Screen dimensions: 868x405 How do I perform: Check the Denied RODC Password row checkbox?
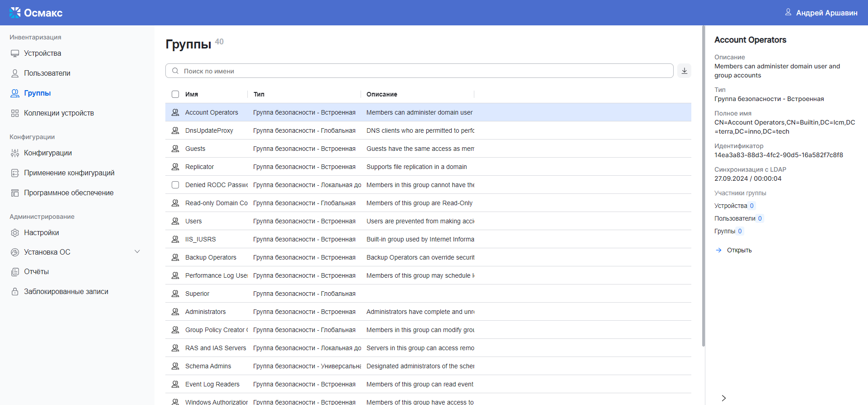click(x=175, y=185)
